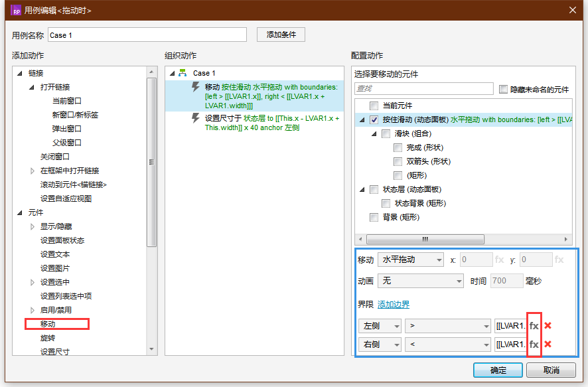Select the 新窗口/新标签 action

click(x=75, y=115)
